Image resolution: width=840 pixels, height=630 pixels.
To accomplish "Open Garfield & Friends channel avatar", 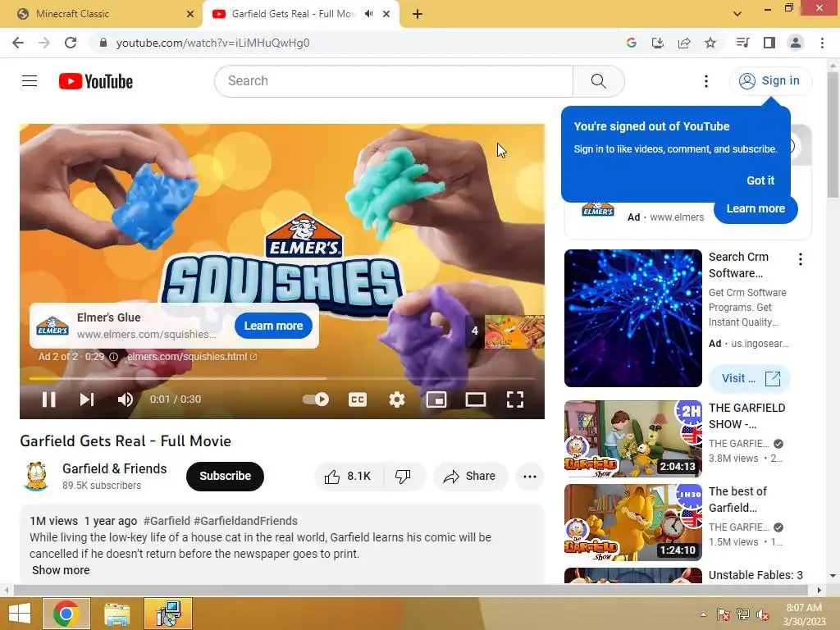I will [36, 477].
